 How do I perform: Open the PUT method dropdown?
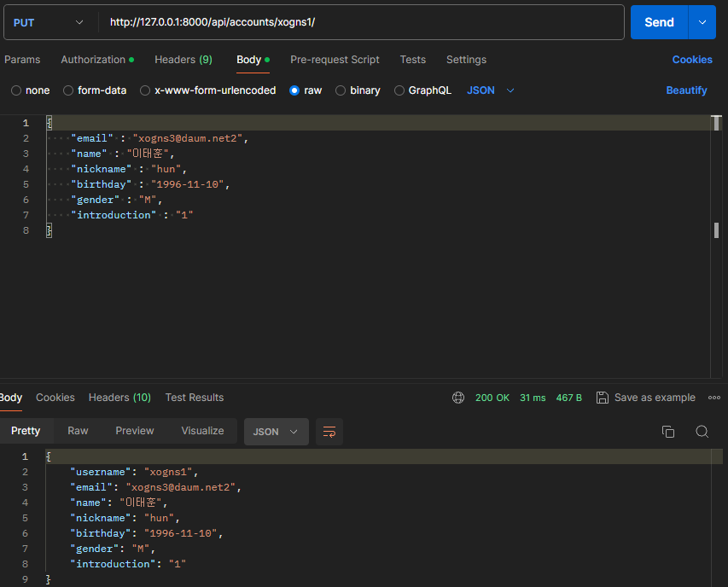49,22
